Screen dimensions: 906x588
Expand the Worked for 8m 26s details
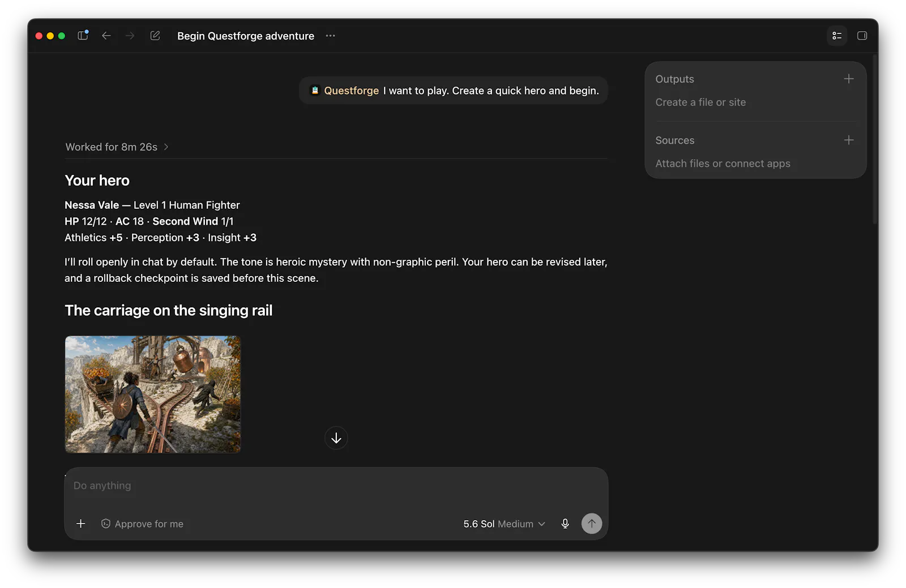pyautogui.click(x=117, y=147)
